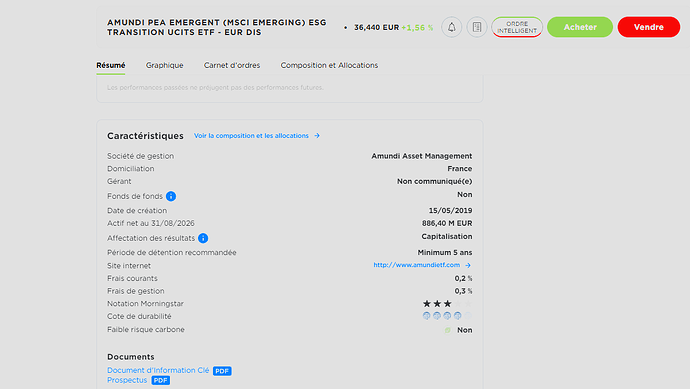Open the info icon next to Fonds de fonds
690x389 pixels.
click(x=171, y=196)
